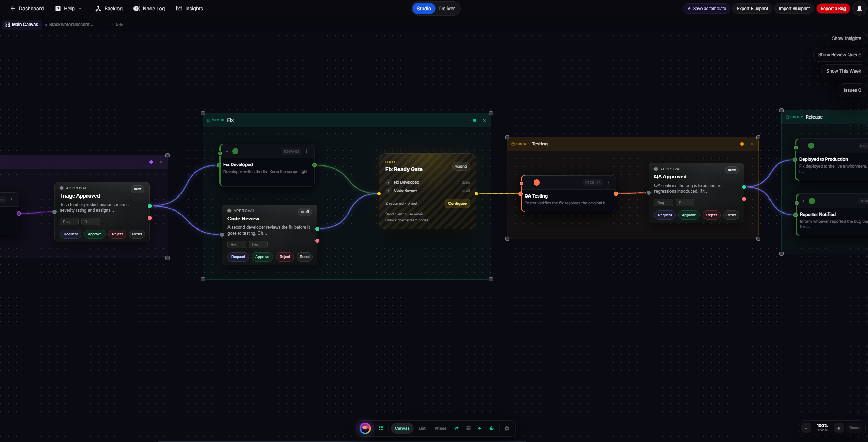
Task: Click the colorful orb logo in bottom toolbar
Action: point(365,428)
